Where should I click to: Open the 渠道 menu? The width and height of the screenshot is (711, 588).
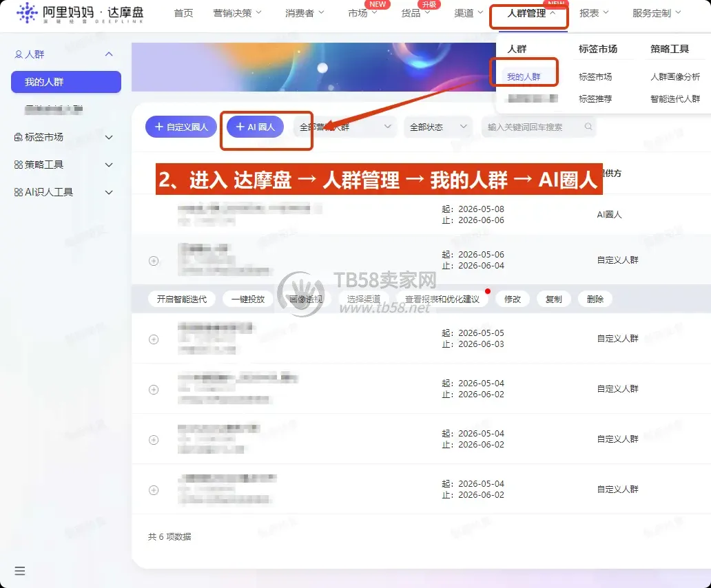(468, 13)
